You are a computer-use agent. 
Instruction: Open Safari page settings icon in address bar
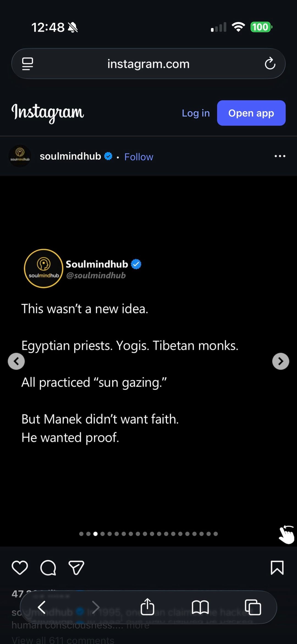click(x=28, y=64)
